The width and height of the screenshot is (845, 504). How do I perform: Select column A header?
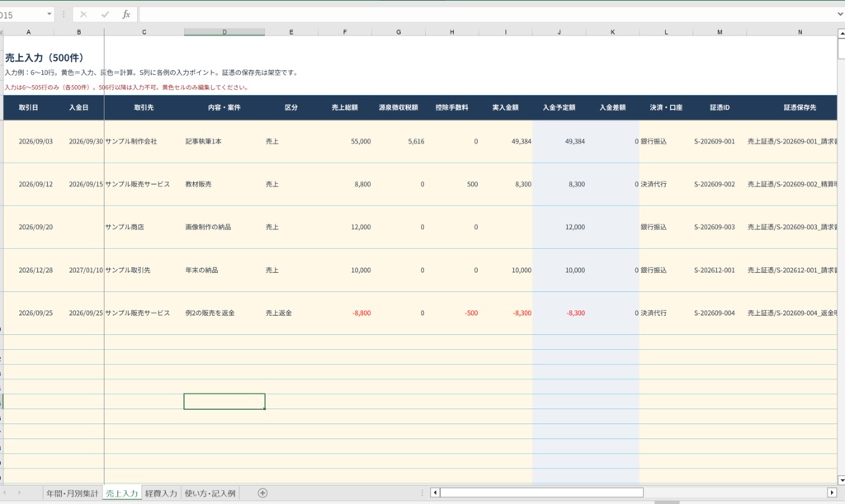(x=29, y=32)
